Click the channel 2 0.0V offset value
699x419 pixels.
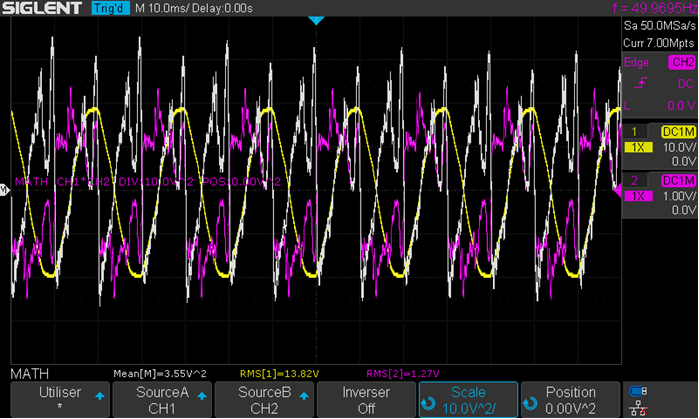coord(684,210)
